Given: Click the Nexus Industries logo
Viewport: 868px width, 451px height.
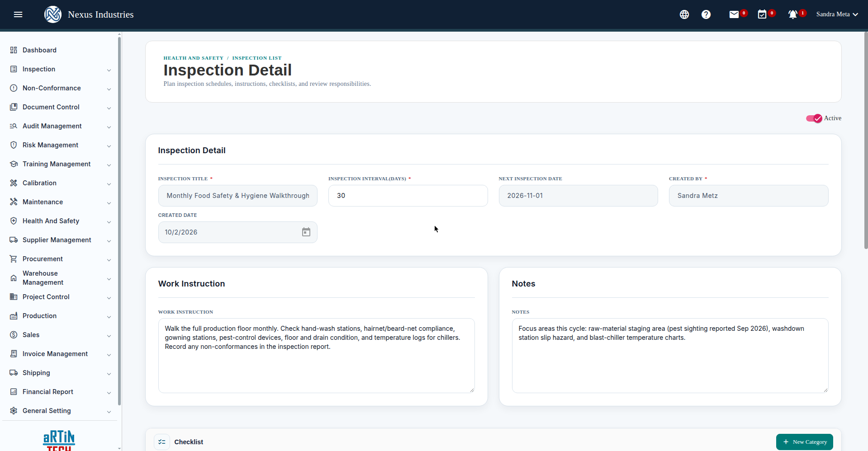Looking at the screenshot, I should tap(53, 14).
